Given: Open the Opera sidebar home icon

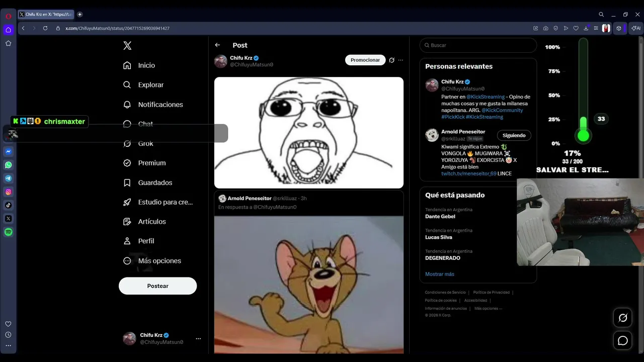Looking at the screenshot, I should [9, 30].
